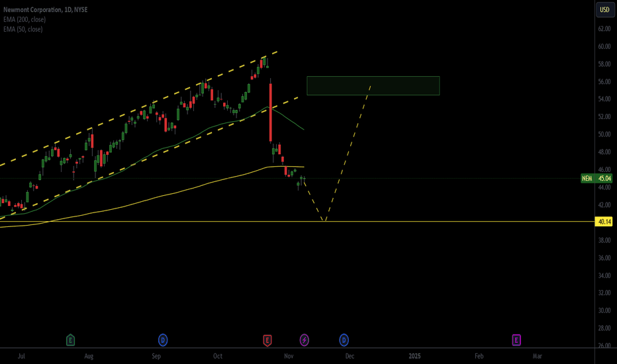This screenshot has width=617, height=364.
Task: Click the Feb label on the time axis
Action: pos(479,356)
